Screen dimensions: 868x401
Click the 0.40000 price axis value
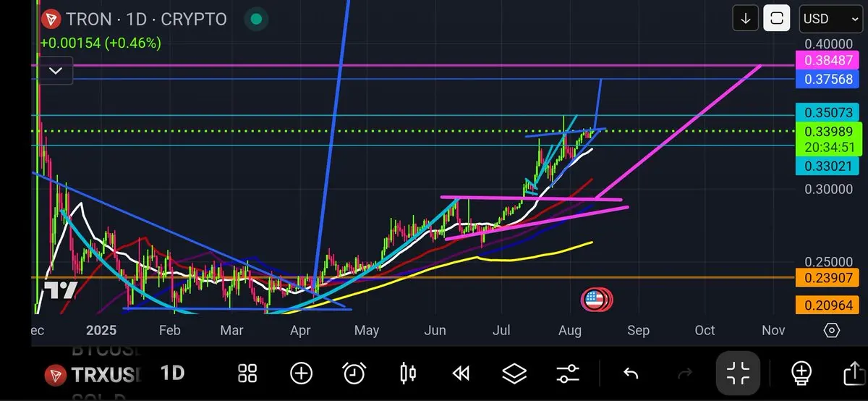(x=830, y=43)
